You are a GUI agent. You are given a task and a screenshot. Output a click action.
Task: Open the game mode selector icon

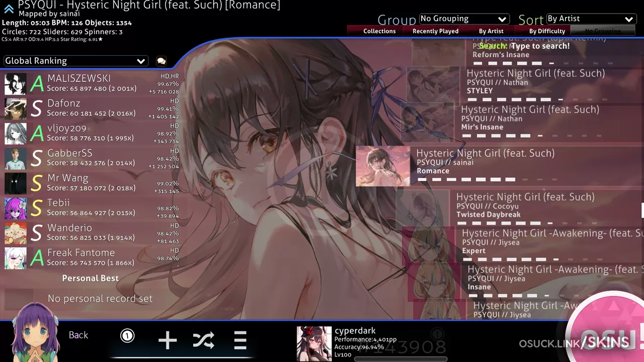tap(127, 335)
